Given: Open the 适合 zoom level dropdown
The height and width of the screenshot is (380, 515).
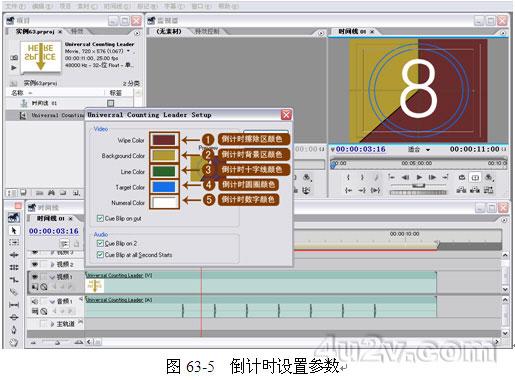Looking at the screenshot, I should pyautogui.click(x=419, y=149).
